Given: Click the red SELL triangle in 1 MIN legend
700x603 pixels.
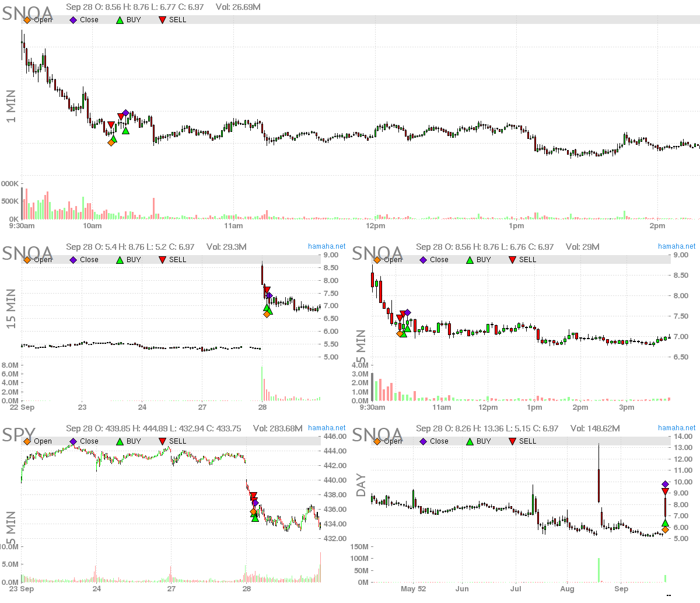Looking at the screenshot, I should 162,20.
